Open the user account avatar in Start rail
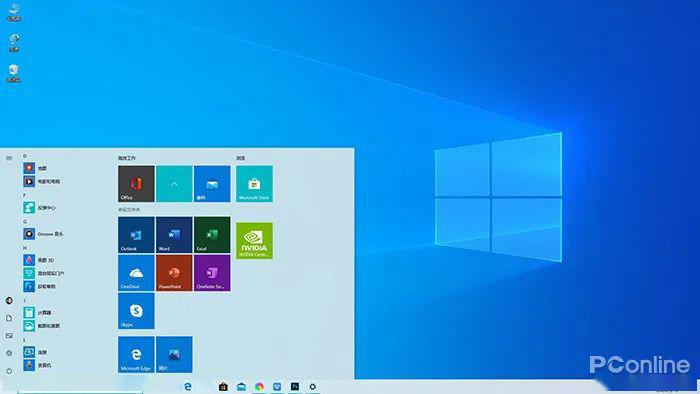 point(9,300)
